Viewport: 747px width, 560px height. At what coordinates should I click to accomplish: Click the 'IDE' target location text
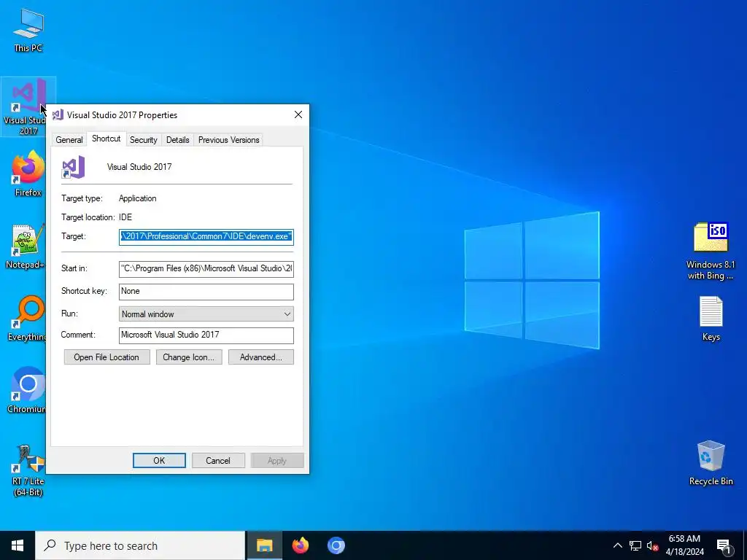(x=125, y=217)
